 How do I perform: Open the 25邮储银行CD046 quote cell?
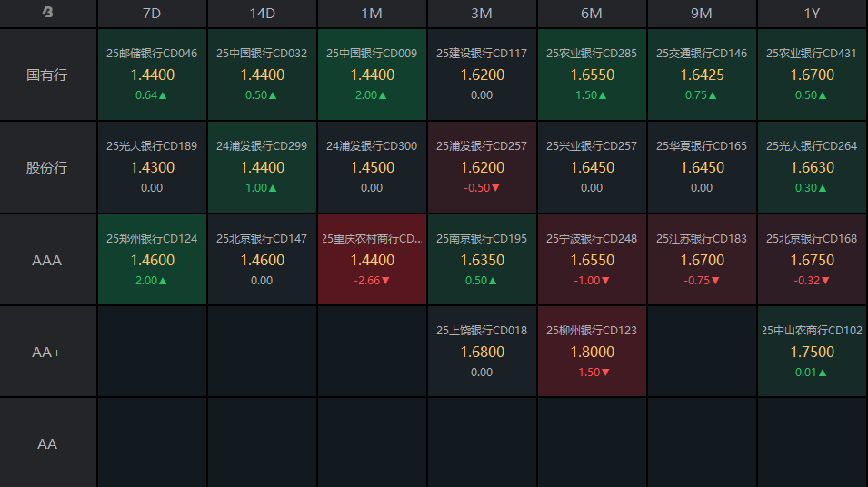coord(152,75)
